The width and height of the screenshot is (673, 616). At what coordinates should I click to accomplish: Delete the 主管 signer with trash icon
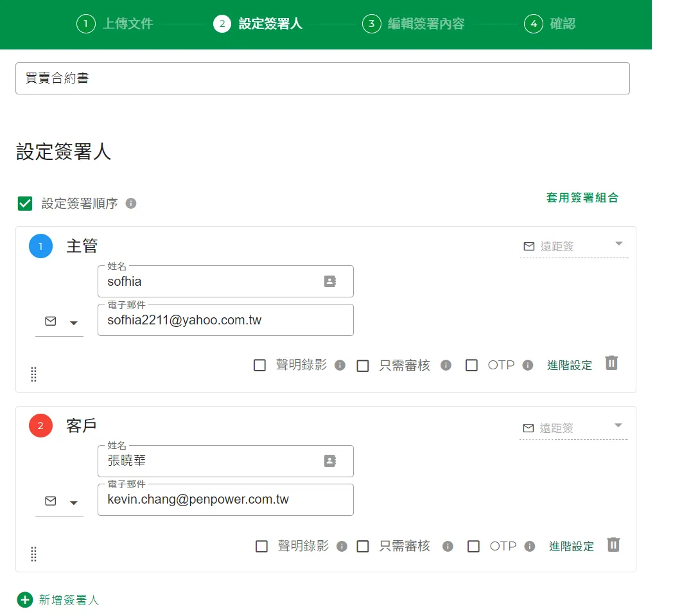click(x=611, y=364)
